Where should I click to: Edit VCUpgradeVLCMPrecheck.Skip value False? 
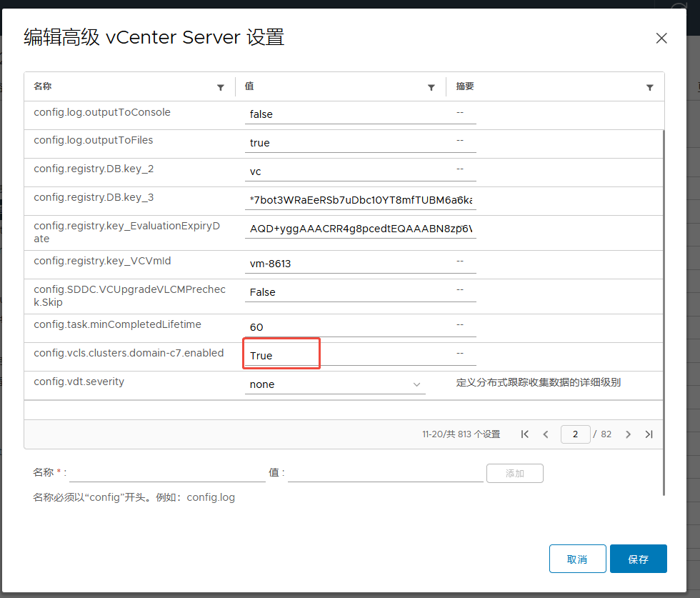coord(360,292)
